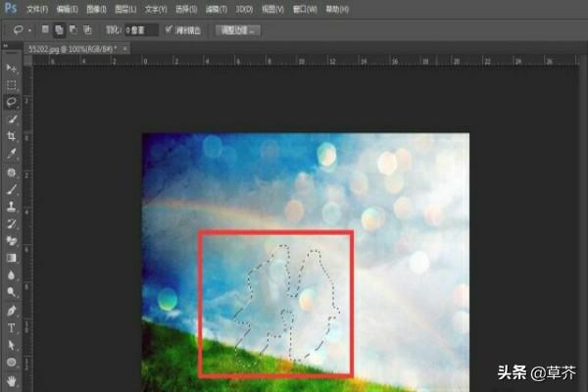Select the Rectangular Marquee tool
Screen dimensions: 588x392
pos(12,84)
